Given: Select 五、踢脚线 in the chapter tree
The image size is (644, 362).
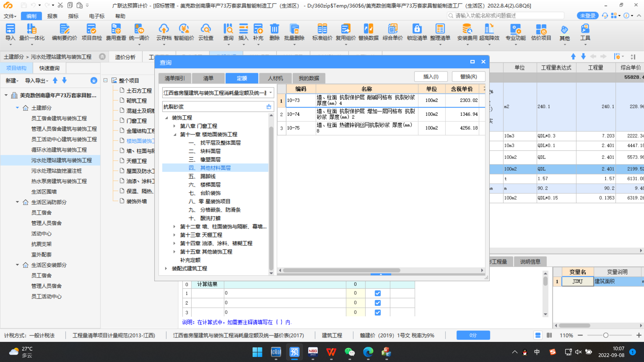Looking at the screenshot, I should (202, 176).
